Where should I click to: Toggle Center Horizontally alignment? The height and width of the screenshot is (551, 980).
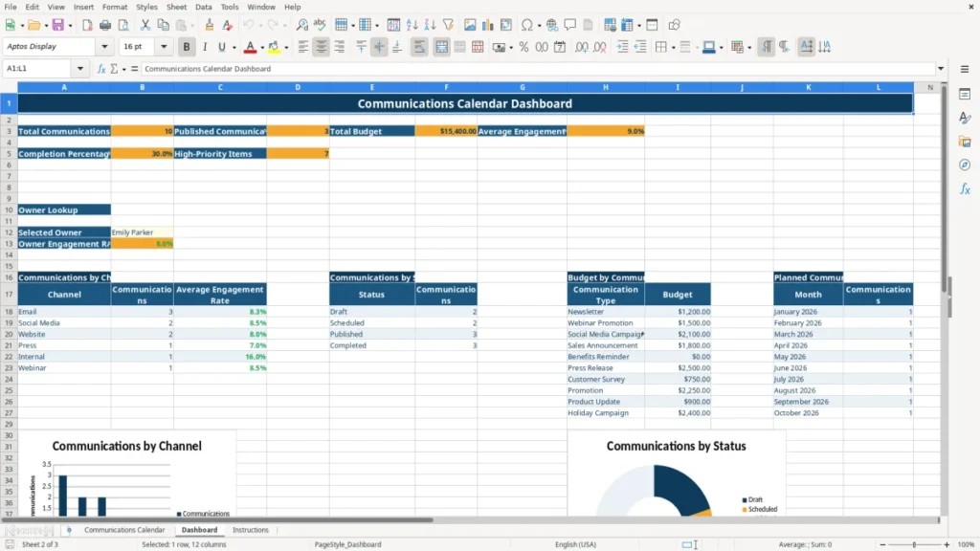click(322, 47)
